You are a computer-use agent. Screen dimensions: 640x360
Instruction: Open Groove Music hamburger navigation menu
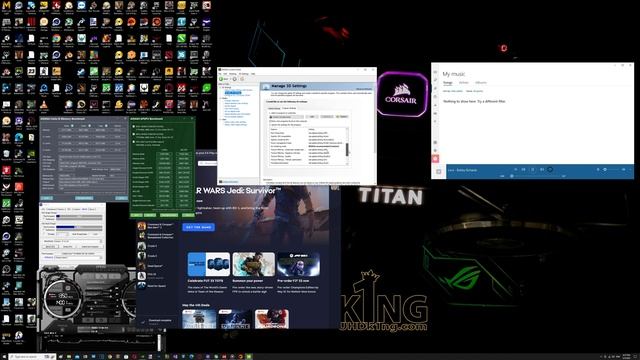coord(435,72)
